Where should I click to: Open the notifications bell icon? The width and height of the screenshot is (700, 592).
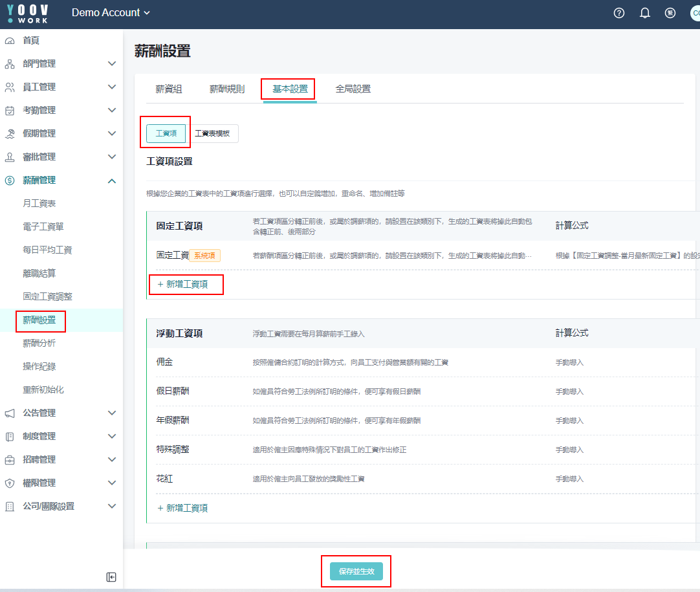(x=645, y=13)
